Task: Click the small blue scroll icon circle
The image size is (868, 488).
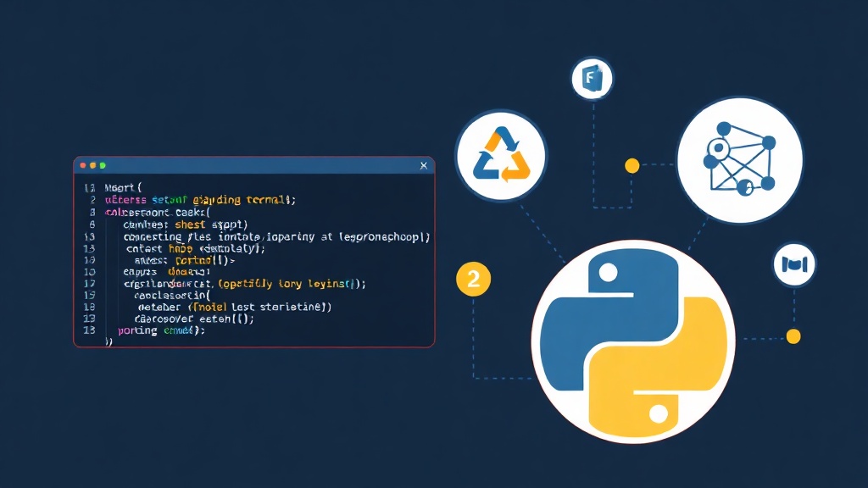Action: point(793,264)
